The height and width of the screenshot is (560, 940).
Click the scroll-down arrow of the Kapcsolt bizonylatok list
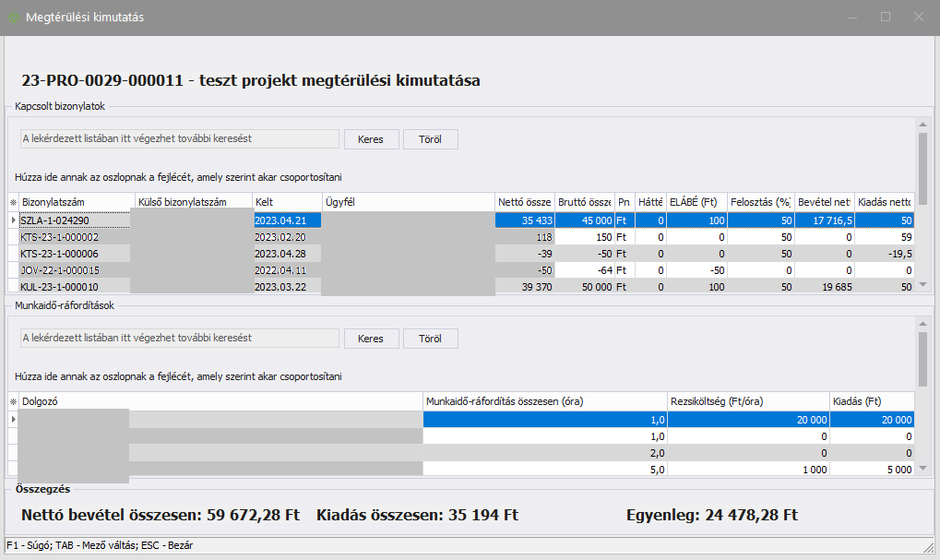pyautogui.click(x=922, y=286)
